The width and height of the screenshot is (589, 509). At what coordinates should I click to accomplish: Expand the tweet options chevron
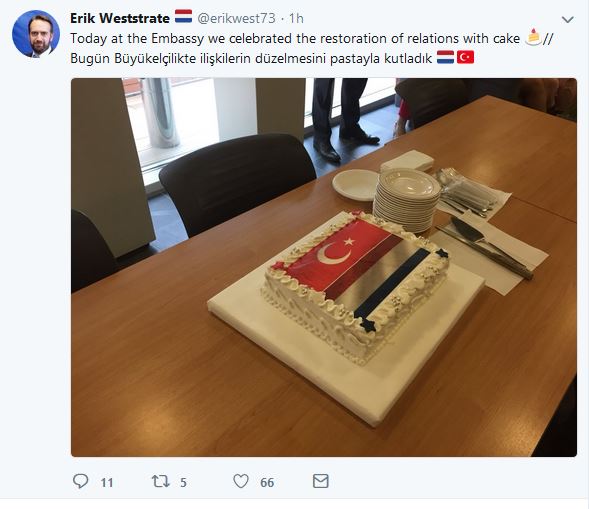567,20
